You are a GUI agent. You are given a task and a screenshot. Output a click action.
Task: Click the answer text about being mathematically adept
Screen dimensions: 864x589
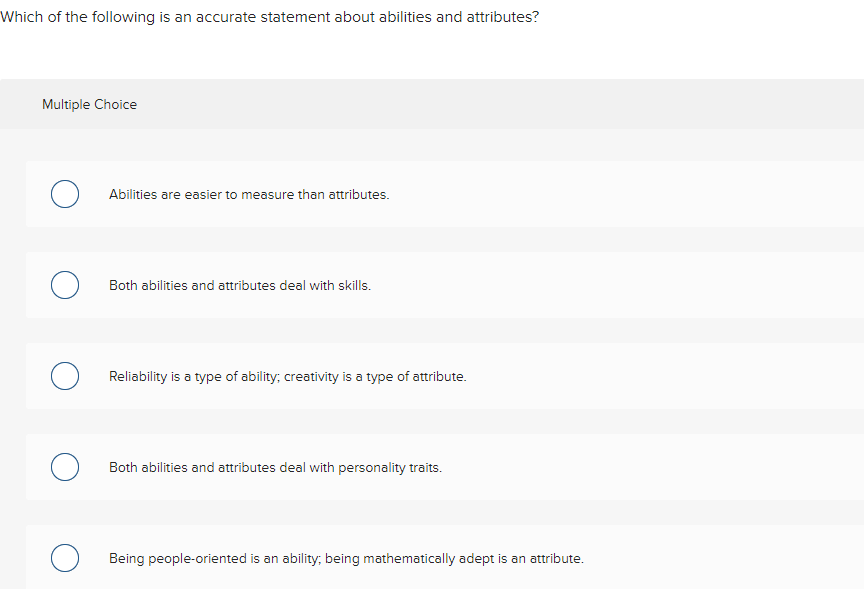[x=346, y=558]
